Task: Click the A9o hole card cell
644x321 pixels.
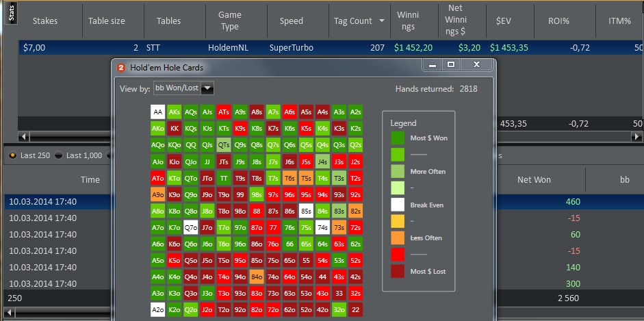Action: (x=157, y=194)
